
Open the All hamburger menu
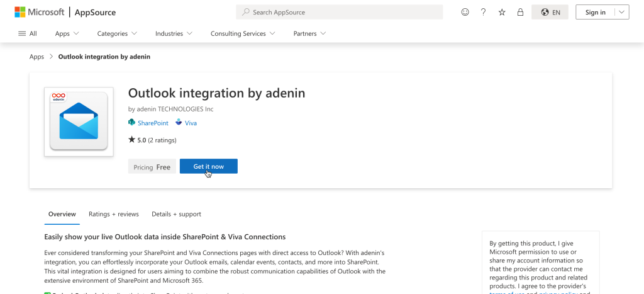(x=28, y=33)
